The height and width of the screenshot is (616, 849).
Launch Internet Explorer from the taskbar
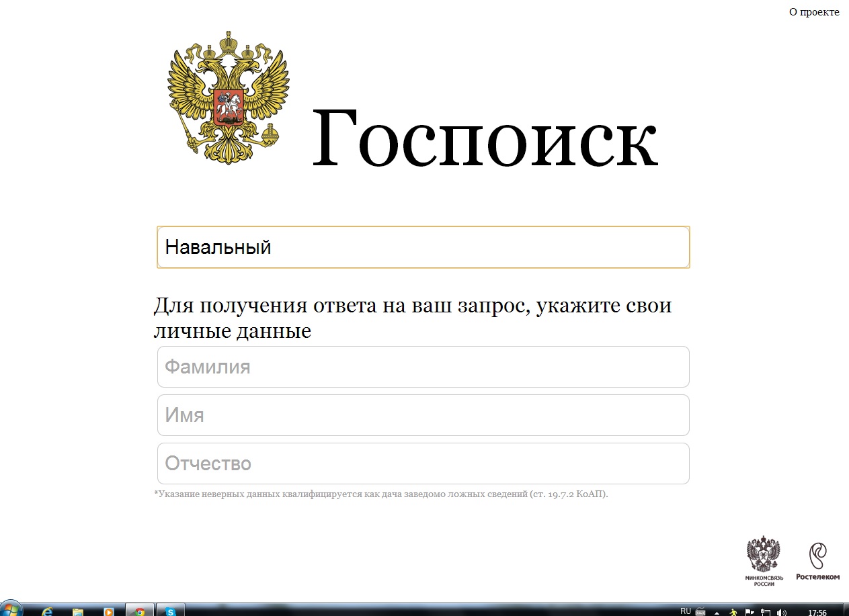pos(47,611)
